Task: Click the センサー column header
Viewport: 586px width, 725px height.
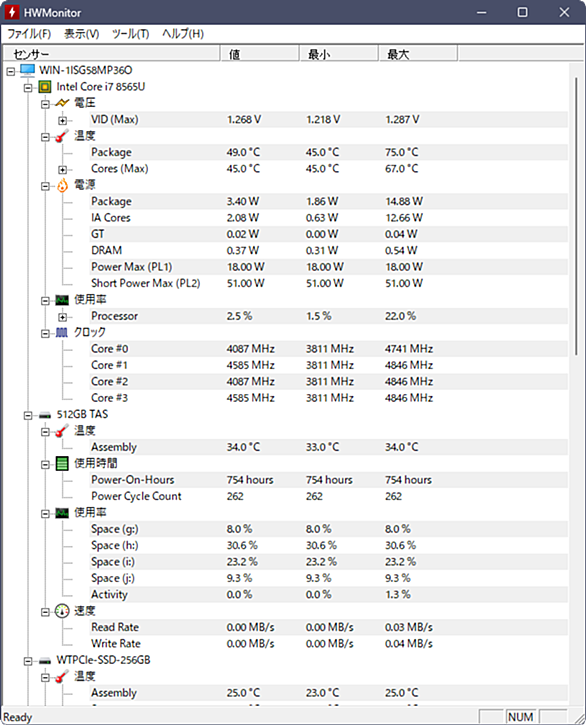Action: tap(111, 54)
